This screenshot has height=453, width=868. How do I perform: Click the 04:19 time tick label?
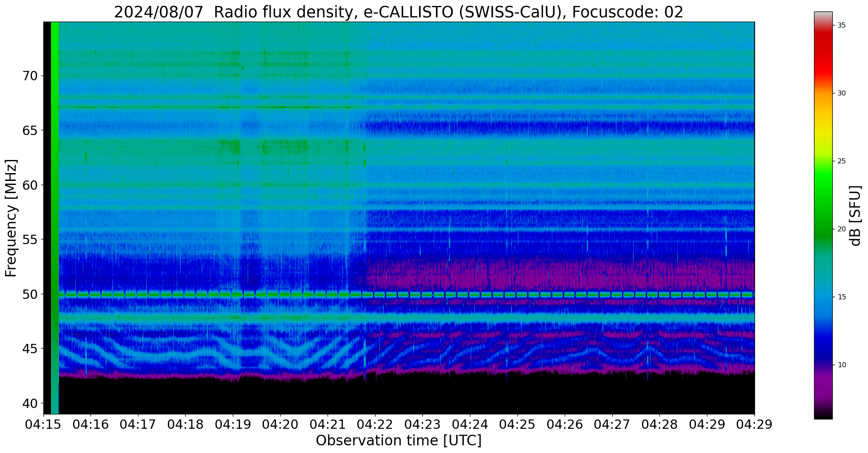[233, 425]
